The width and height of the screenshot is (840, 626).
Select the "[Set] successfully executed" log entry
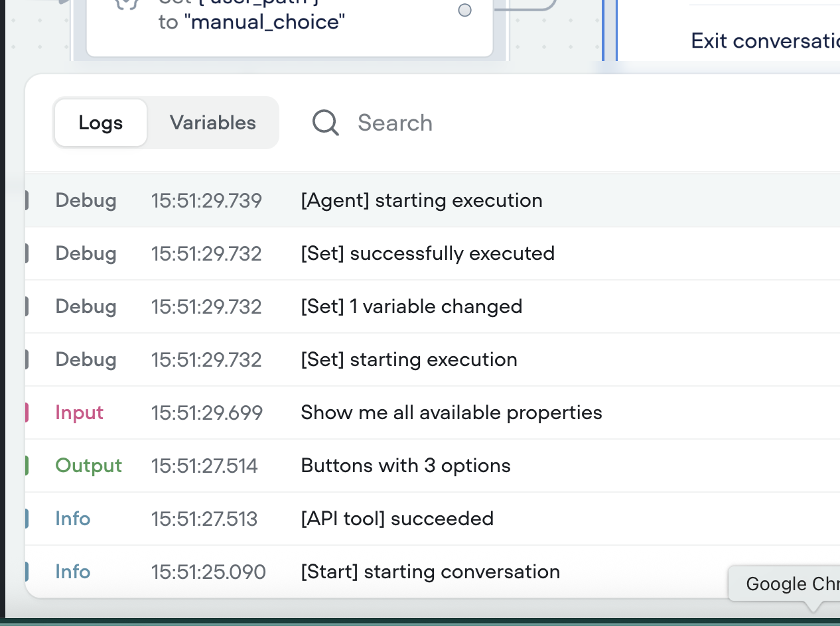click(427, 253)
